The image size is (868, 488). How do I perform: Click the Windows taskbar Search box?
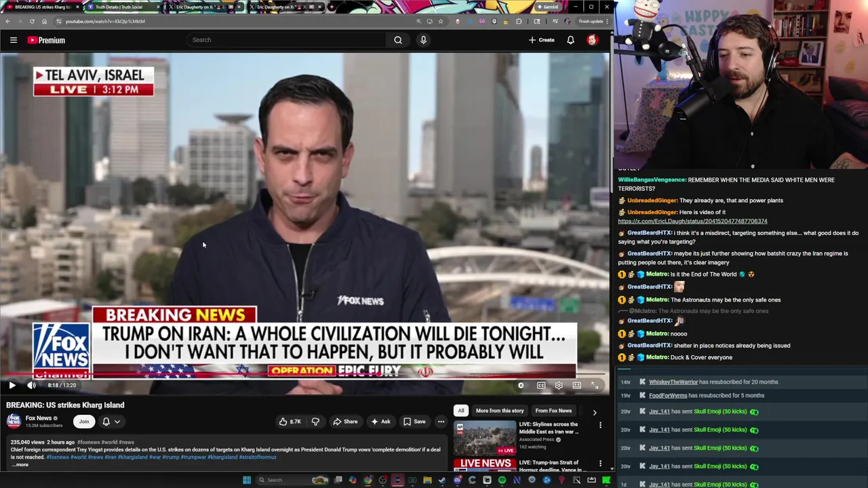292,480
